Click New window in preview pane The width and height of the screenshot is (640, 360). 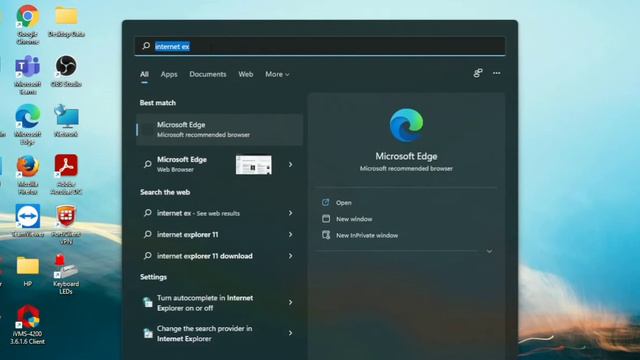(354, 219)
